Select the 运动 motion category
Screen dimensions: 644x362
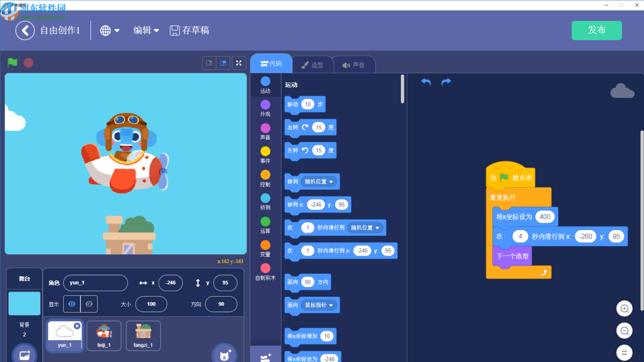265,85
